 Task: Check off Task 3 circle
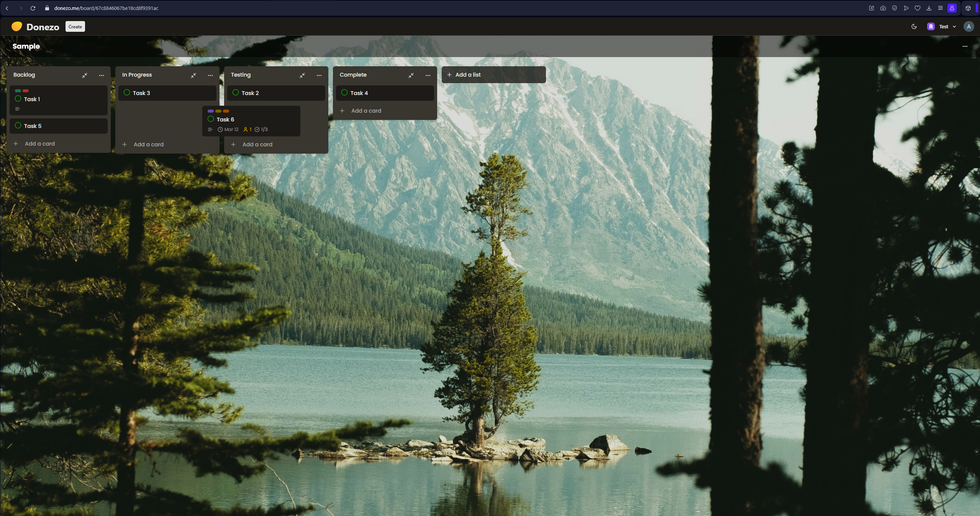pos(127,93)
